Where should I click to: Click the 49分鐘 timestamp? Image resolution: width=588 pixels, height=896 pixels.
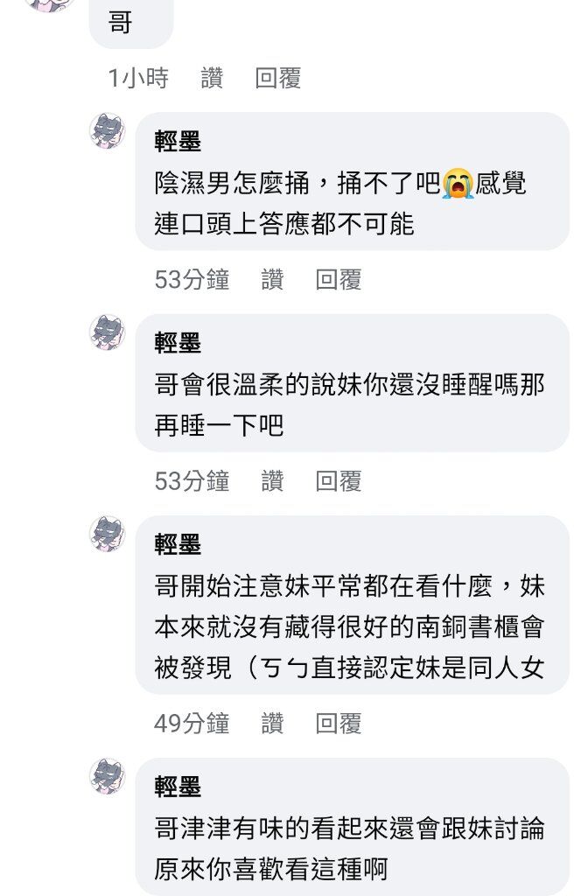192,724
